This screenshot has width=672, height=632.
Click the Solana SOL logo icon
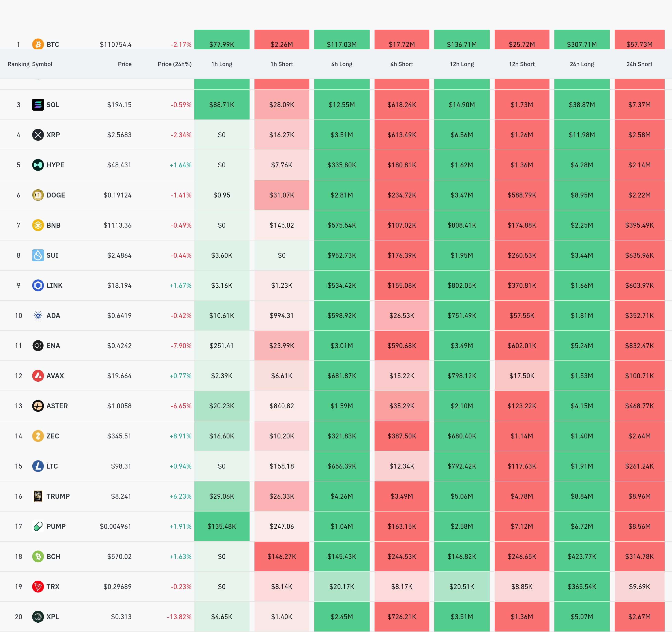pos(38,105)
